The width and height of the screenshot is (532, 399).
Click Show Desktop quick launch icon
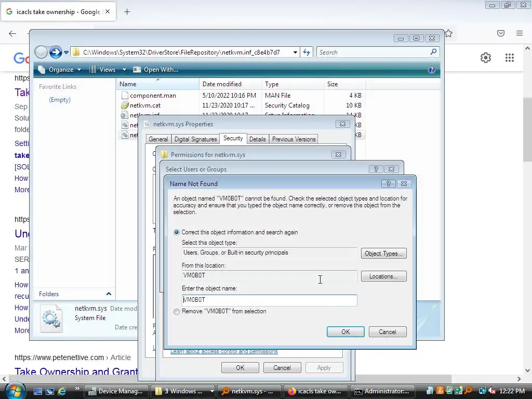pos(37,391)
